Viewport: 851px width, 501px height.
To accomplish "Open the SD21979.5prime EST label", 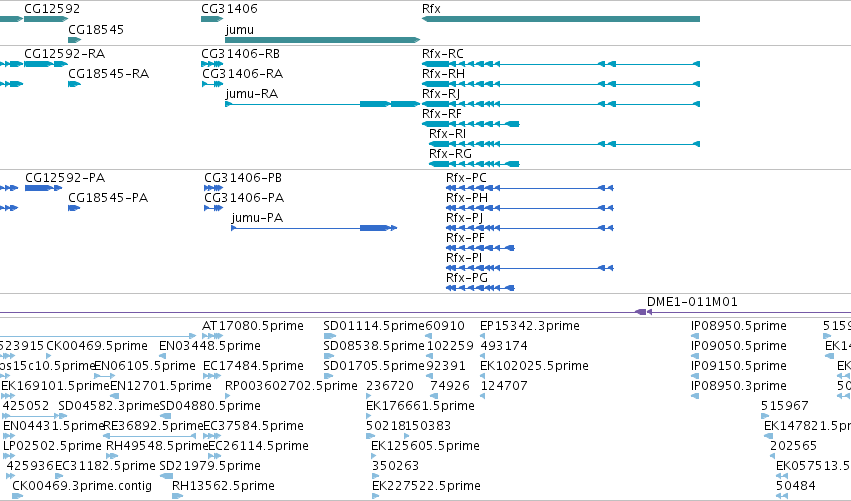I will click(x=210, y=467).
